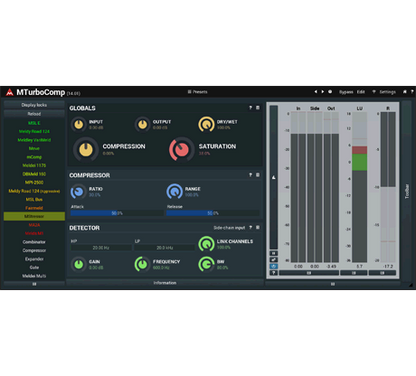Open the Settings menu

point(387,92)
